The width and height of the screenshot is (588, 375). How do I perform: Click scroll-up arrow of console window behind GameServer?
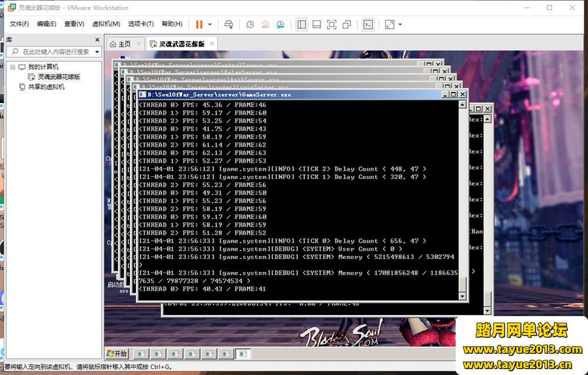487,120
